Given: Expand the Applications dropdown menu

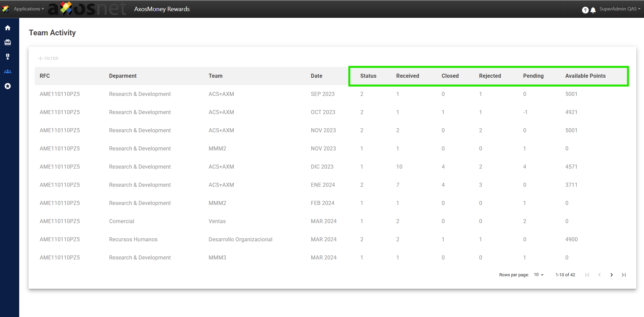Looking at the screenshot, I should coord(29,9).
